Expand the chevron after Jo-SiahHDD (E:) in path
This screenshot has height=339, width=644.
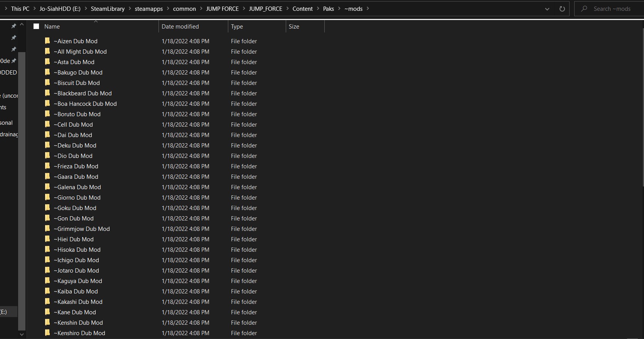[x=86, y=8]
